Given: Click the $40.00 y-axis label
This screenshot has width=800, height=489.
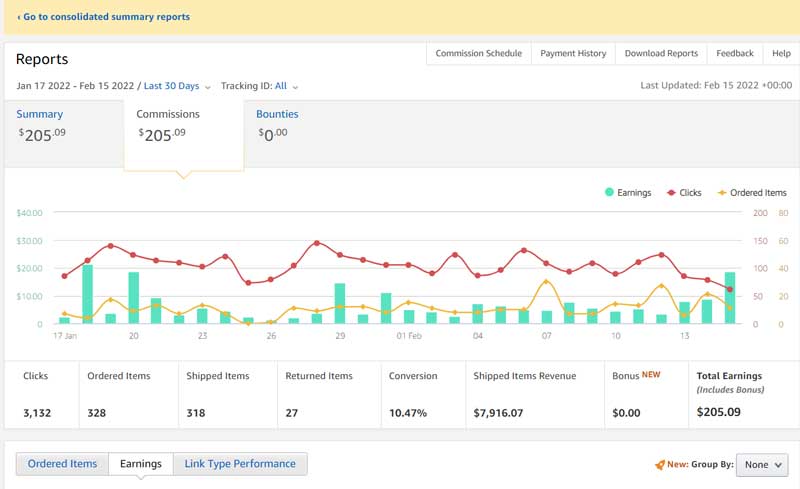Looking at the screenshot, I should (x=29, y=213).
